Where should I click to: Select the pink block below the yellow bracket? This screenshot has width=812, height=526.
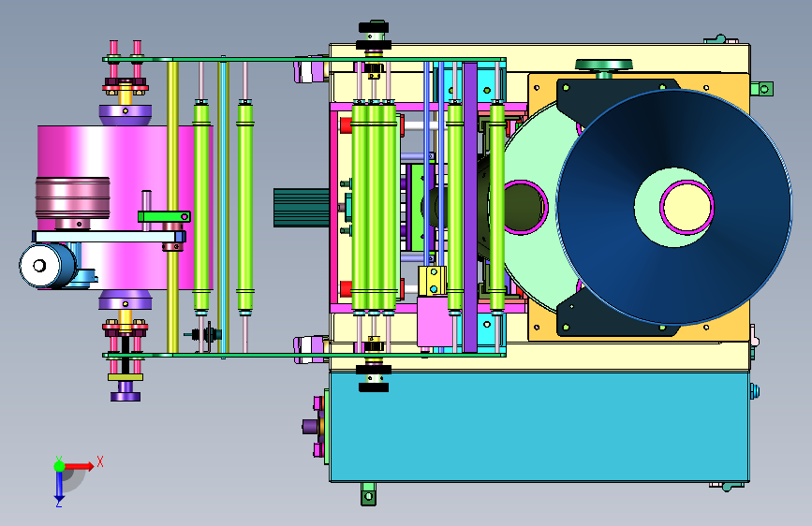click(434, 321)
